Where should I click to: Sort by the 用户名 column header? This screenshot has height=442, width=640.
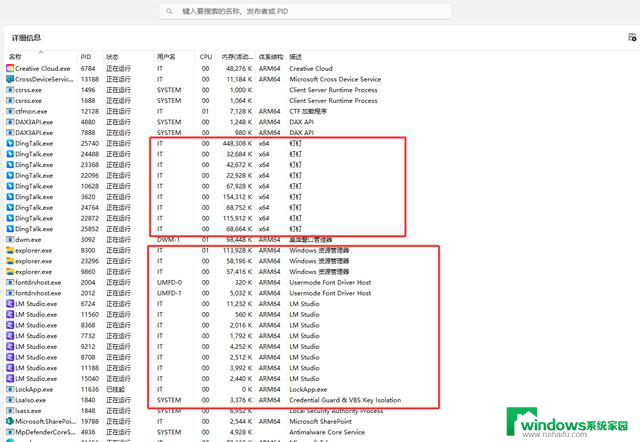pos(166,57)
